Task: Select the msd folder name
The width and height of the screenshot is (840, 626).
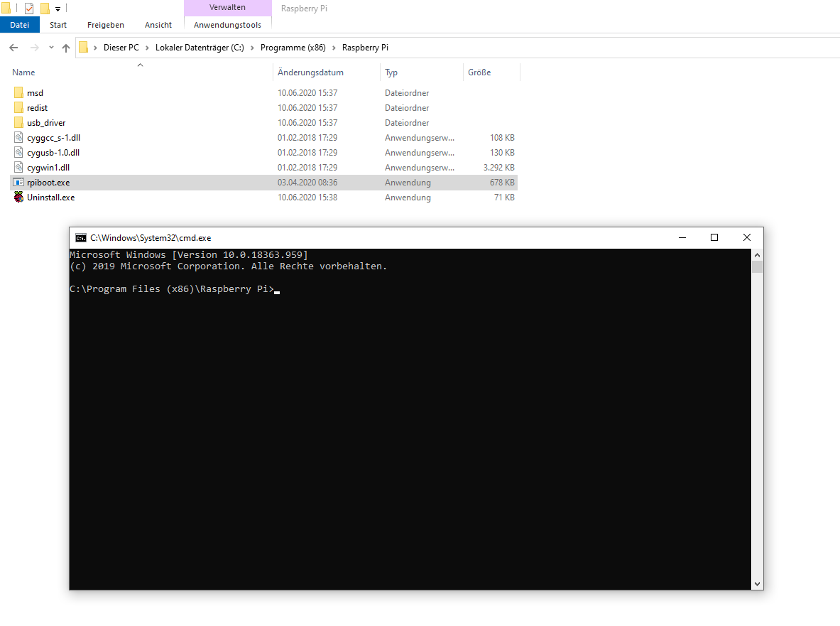Action: [35, 92]
